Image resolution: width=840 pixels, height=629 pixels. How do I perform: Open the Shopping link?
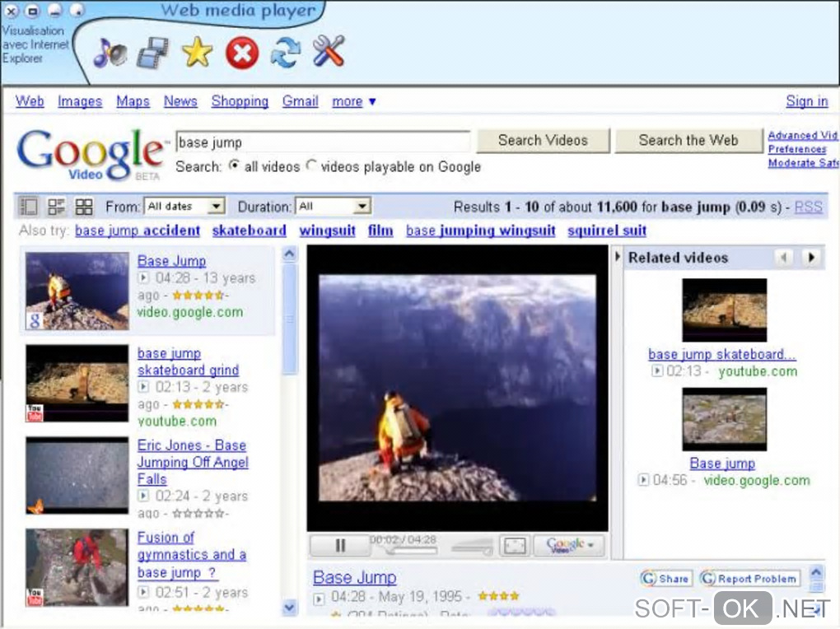click(x=240, y=100)
